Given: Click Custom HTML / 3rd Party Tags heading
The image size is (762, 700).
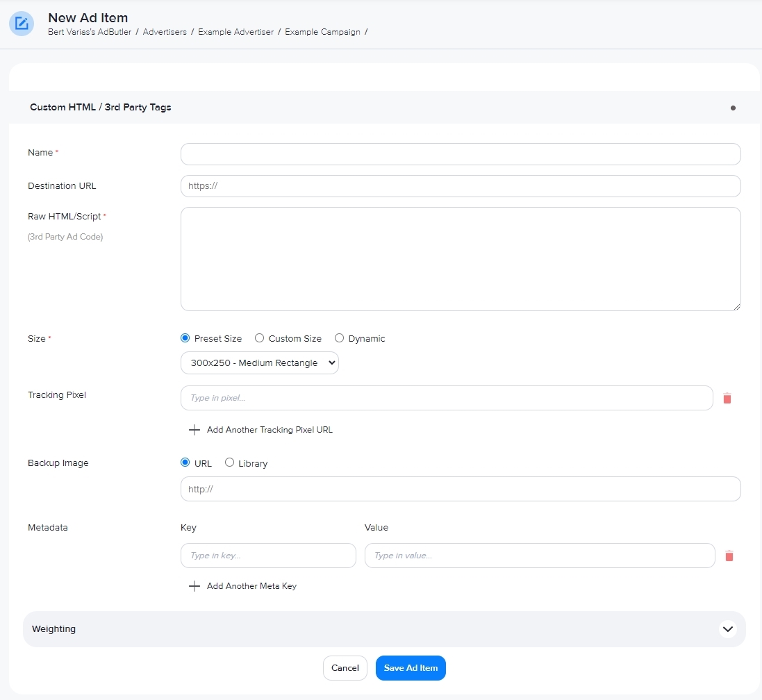Looking at the screenshot, I should pos(101,108).
